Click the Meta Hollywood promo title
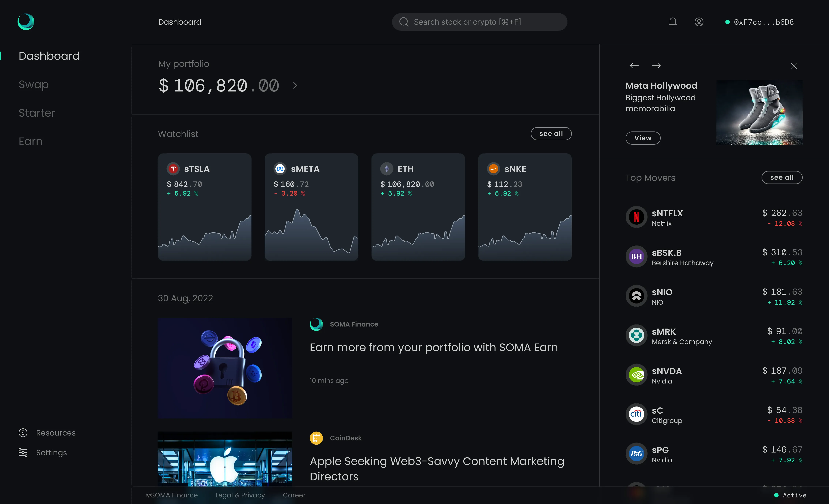Image resolution: width=829 pixels, height=504 pixels. 661,86
